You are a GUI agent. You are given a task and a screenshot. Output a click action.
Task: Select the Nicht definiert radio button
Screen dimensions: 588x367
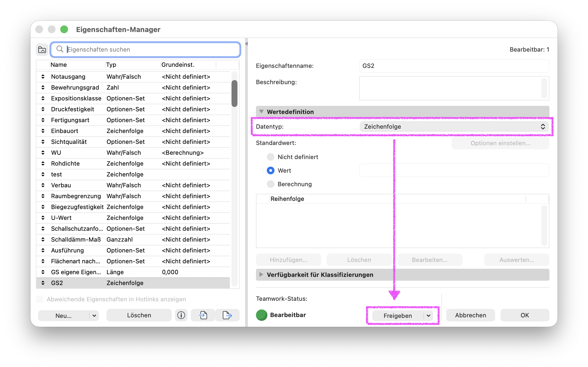(x=271, y=157)
